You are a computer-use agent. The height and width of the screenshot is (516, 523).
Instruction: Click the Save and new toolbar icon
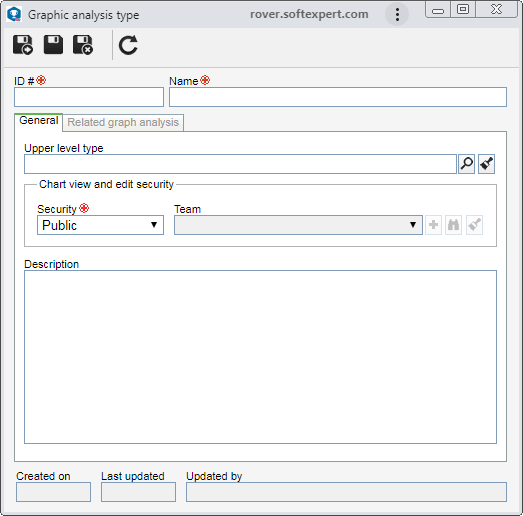tap(23, 45)
